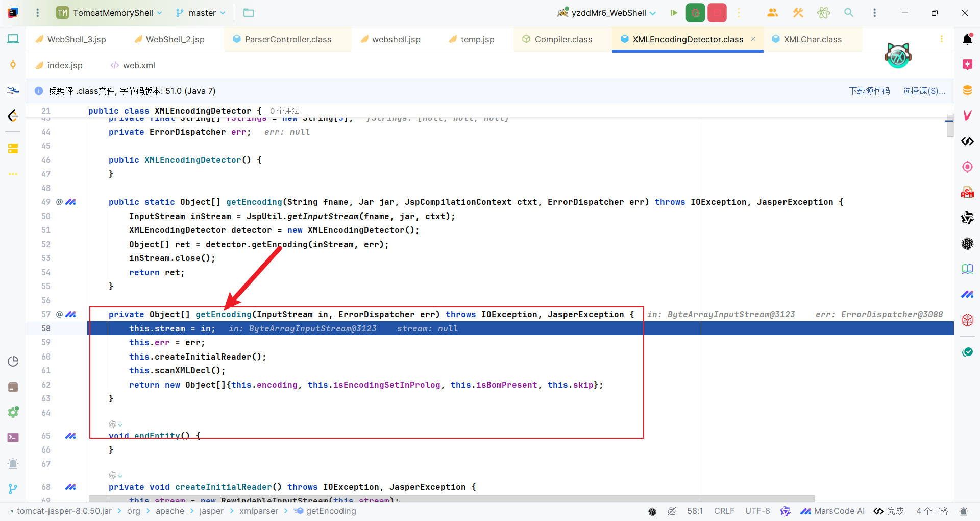Open IDE settings vertical dots
This screenshot has height=521, width=980.
tap(874, 13)
